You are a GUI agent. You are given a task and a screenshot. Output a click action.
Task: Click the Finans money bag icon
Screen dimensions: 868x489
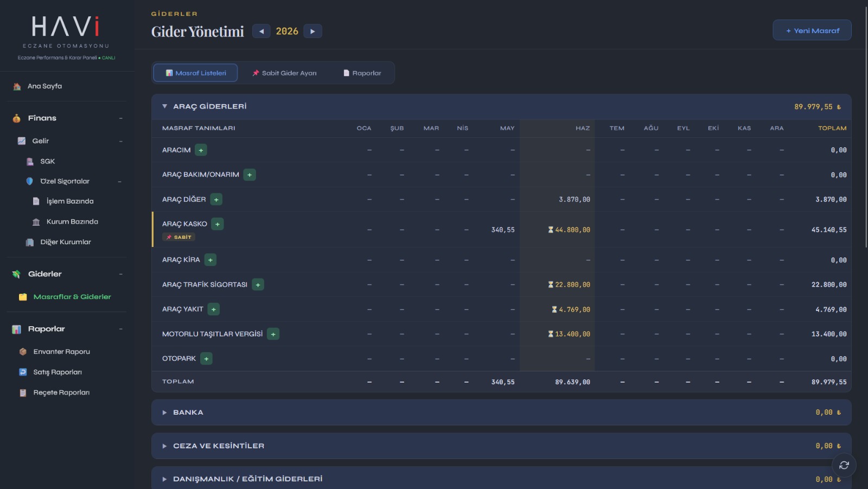17,118
